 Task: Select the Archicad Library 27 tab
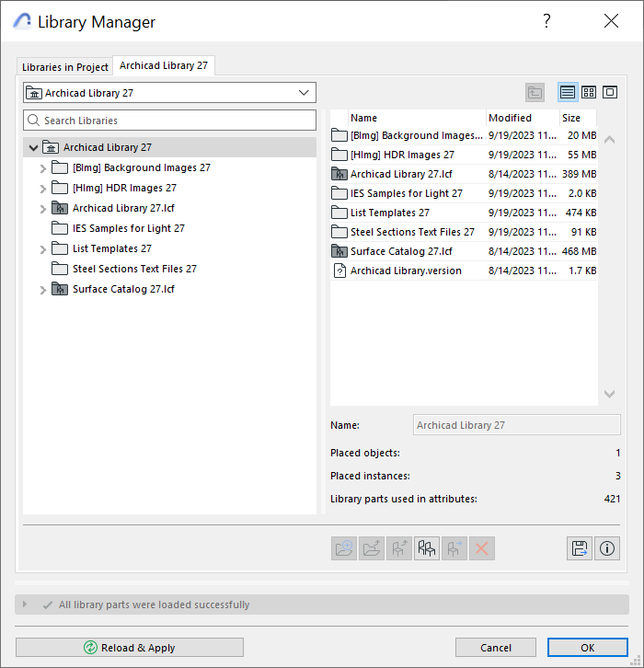pos(164,65)
